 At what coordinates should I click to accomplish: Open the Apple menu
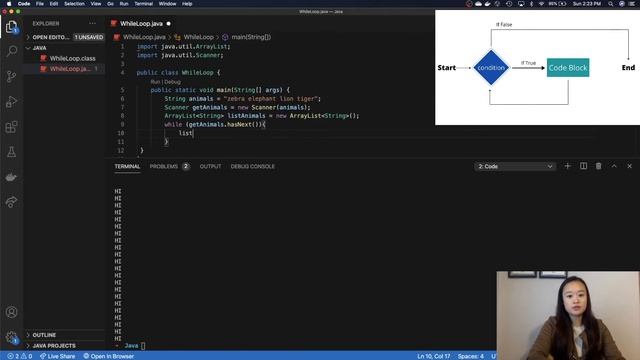pyautogui.click(x=9, y=4)
